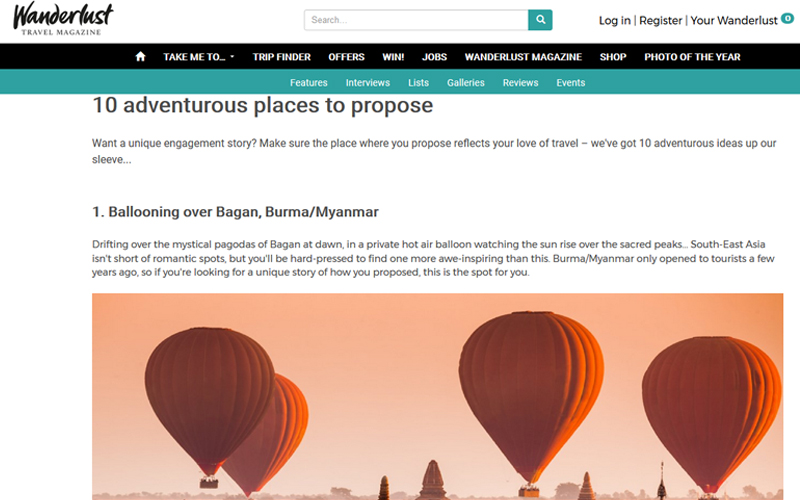This screenshot has height=500, width=800.
Task: Open the Wanderlust Travel Magazine logo
Action: pos(63,19)
